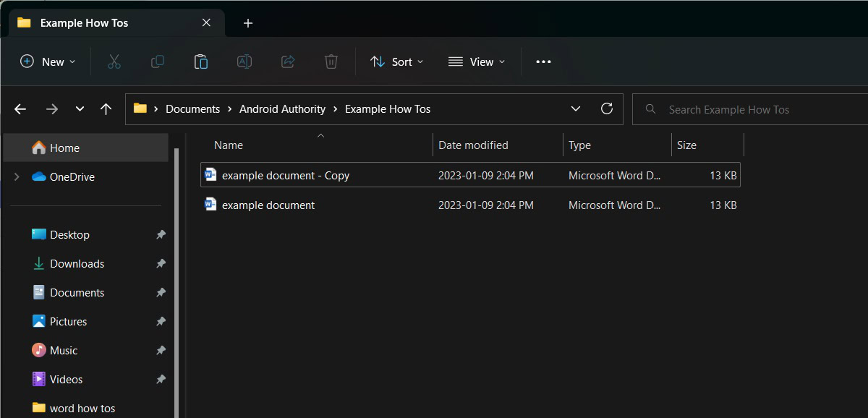
Task: Open the New item dropdown
Action: click(48, 62)
